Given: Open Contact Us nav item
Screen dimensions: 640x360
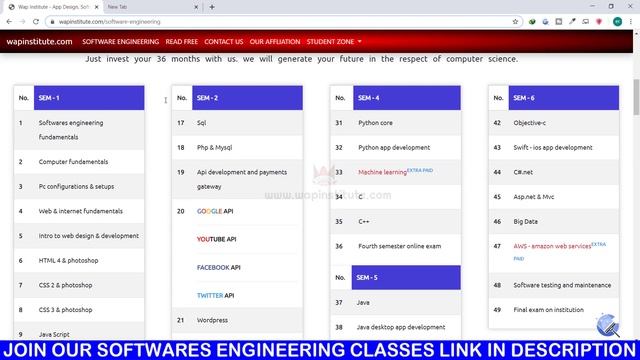Looking at the screenshot, I should (224, 42).
